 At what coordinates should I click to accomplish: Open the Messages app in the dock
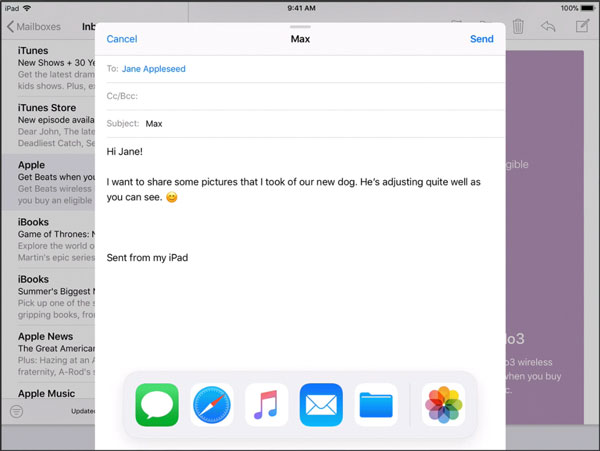point(157,405)
